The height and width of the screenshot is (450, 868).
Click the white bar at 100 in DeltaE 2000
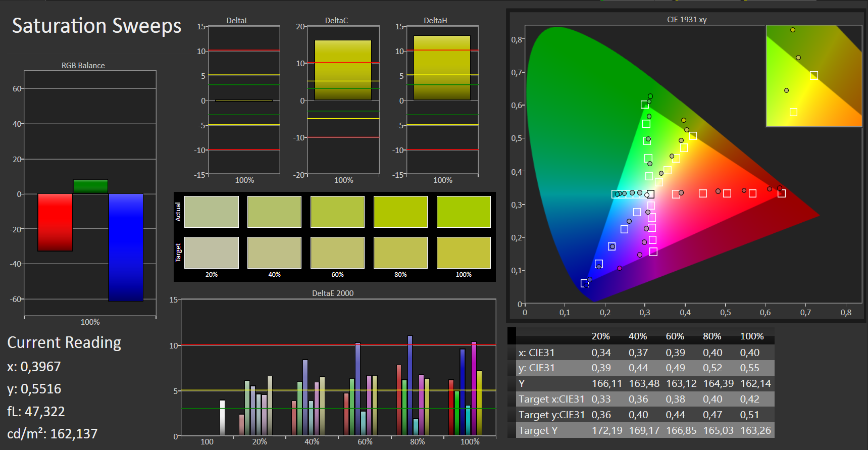pos(222,418)
